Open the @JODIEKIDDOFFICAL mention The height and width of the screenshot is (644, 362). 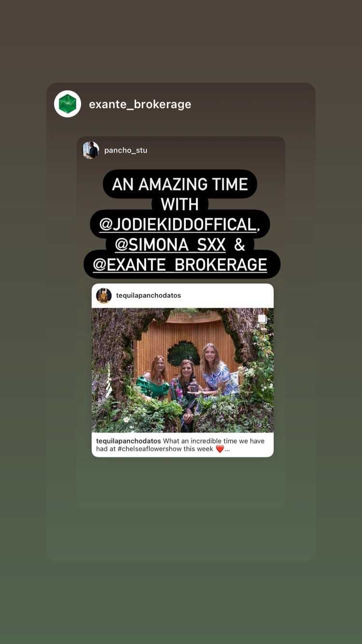(180, 224)
